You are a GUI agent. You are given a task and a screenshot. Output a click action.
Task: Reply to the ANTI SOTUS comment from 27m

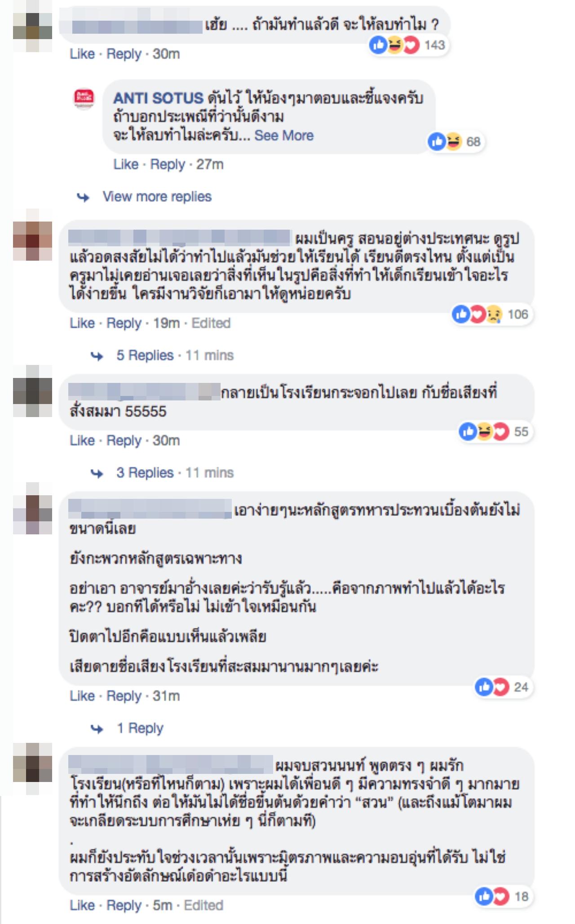click(168, 164)
